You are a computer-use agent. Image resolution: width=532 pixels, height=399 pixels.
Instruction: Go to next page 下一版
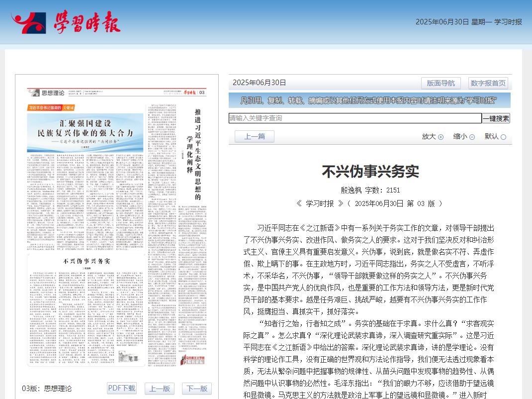(x=197, y=389)
